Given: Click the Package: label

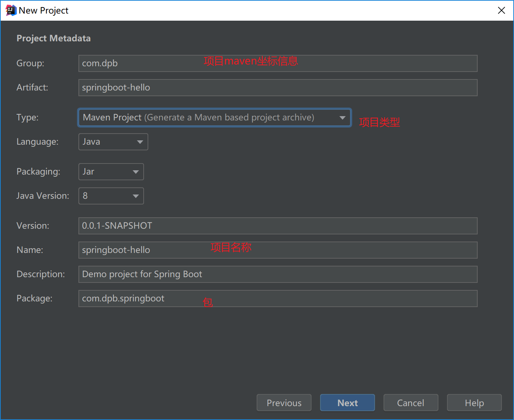Looking at the screenshot, I should (34, 299).
